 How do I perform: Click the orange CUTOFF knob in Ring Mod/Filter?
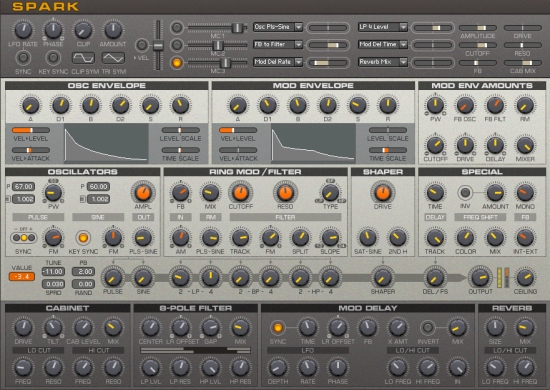pyautogui.click(x=241, y=193)
